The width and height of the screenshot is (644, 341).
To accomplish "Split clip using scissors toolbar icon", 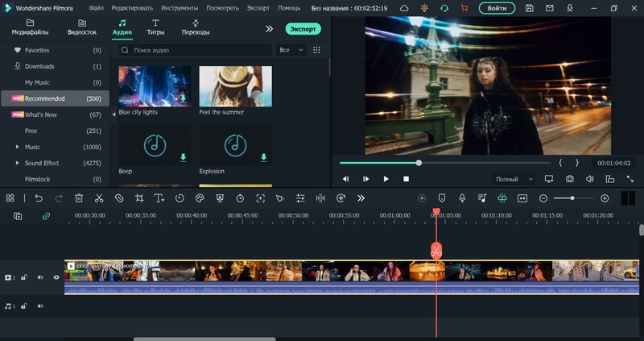I will [99, 198].
